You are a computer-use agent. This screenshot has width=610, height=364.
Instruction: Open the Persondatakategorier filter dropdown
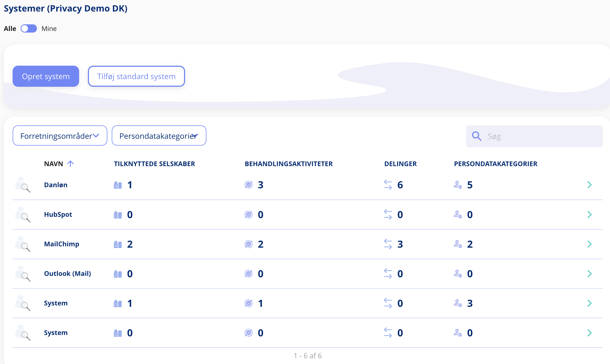(159, 135)
